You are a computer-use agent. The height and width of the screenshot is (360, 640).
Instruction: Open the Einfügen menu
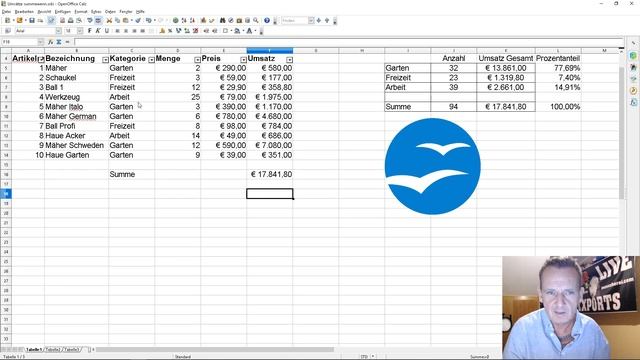62,11
